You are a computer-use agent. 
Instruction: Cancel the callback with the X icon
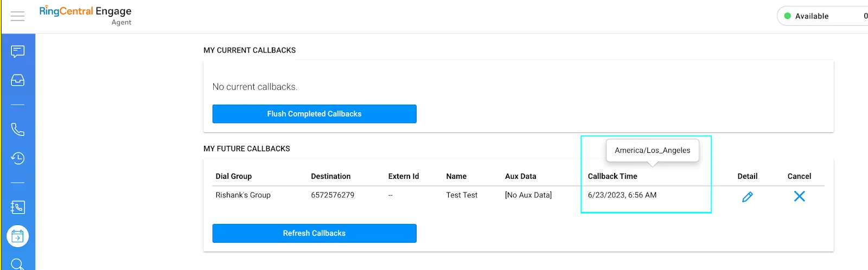[x=799, y=196]
